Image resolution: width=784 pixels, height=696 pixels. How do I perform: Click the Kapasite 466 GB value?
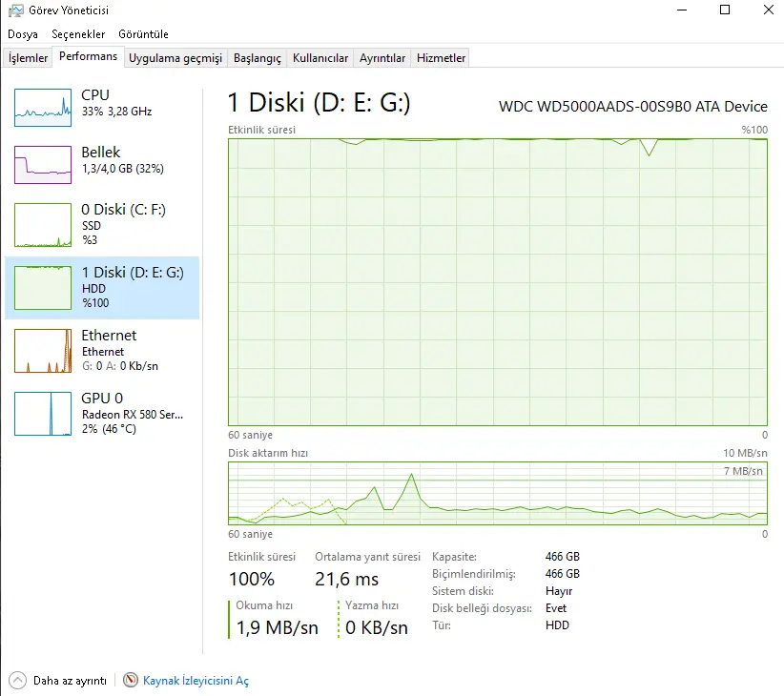pyautogui.click(x=563, y=557)
